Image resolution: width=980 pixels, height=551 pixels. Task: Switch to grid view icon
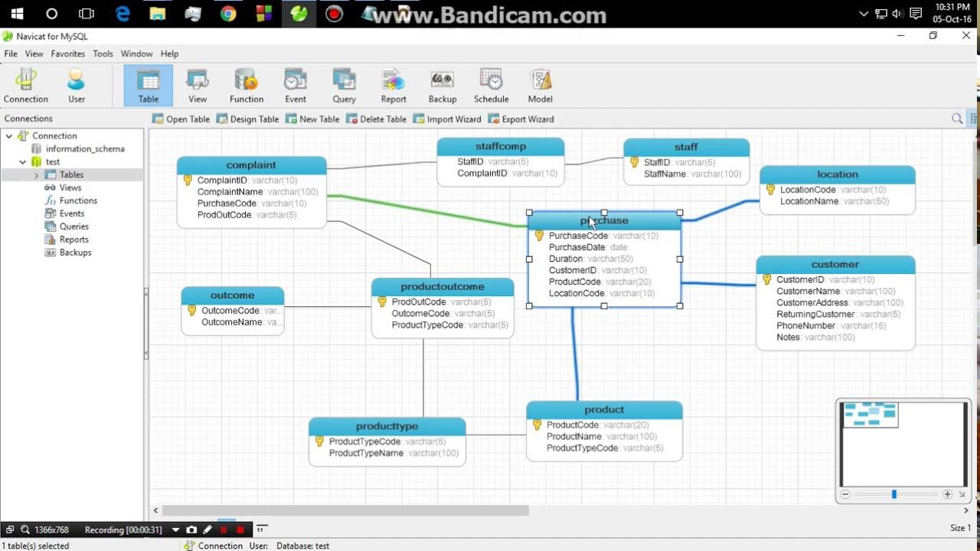click(974, 119)
